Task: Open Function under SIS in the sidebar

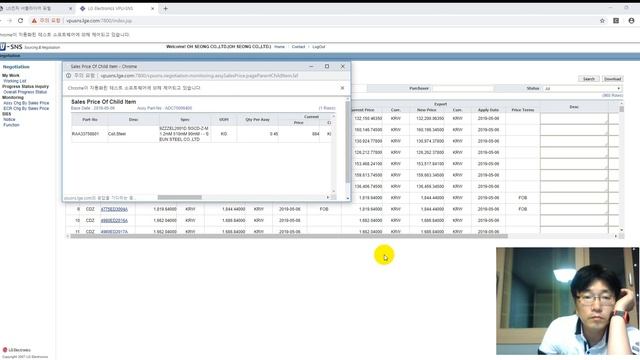Action: [11, 124]
